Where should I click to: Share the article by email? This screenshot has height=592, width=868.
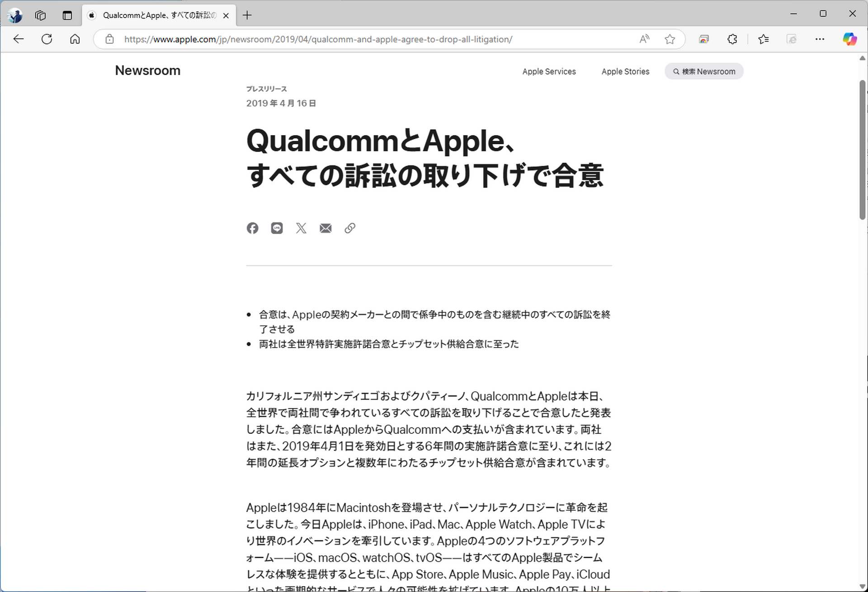(325, 228)
